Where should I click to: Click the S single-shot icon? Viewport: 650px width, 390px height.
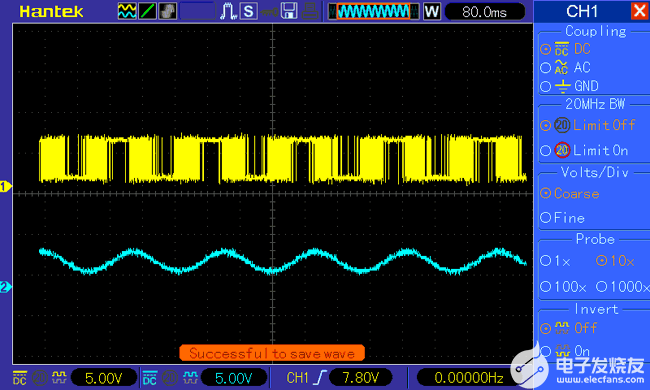249,11
